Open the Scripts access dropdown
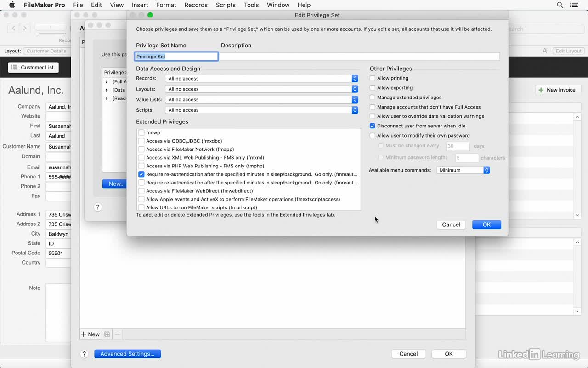This screenshot has height=368, width=588. click(261, 110)
